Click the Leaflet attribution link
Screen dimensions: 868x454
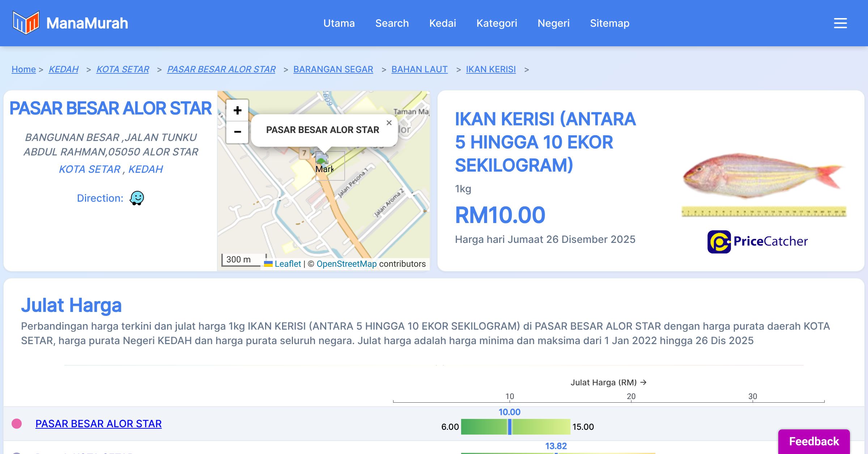287,264
